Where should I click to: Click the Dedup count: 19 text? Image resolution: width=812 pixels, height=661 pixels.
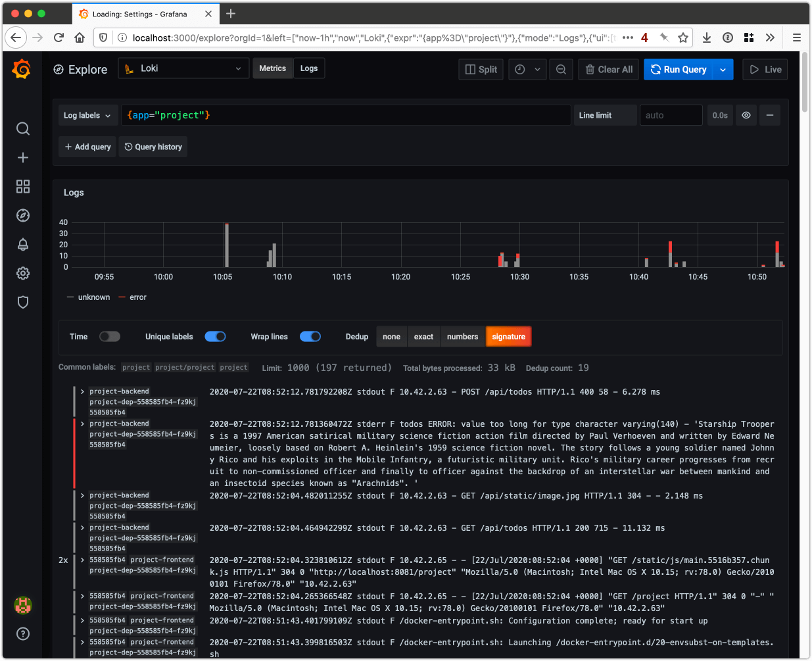[558, 368]
